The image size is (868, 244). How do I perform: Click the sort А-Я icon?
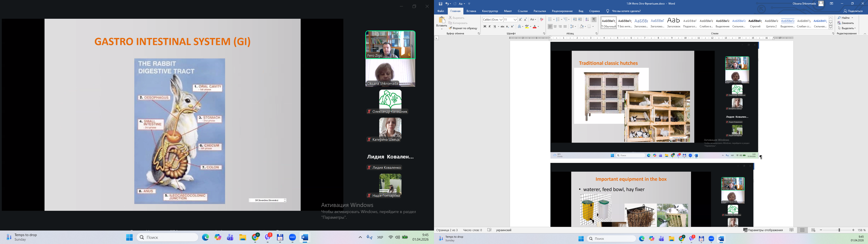587,20
